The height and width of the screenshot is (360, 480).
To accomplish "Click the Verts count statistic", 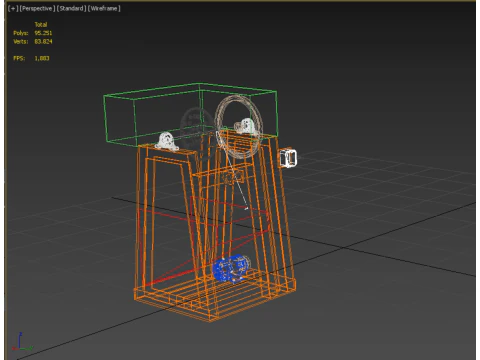I will click(x=33, y=41).
